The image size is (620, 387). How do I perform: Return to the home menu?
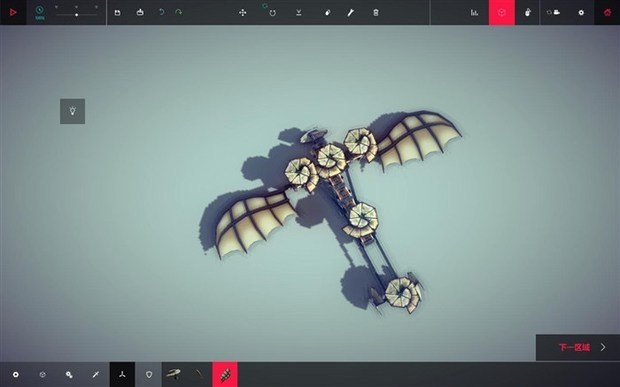(x=607, y=12)
